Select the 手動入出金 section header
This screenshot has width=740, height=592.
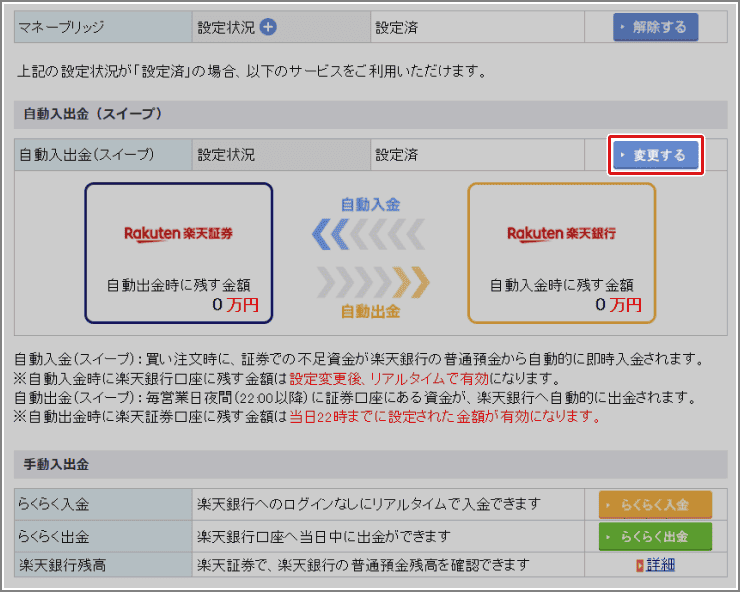click(x=55, y=465)
